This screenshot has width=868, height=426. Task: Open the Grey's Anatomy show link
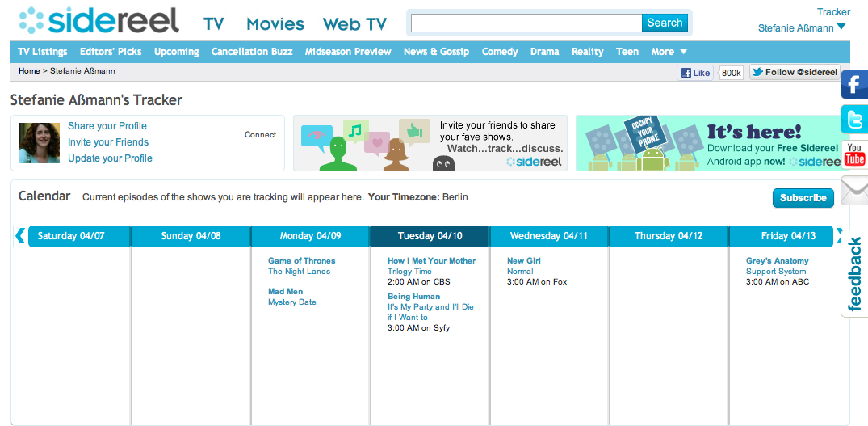[x=778, y=260]
